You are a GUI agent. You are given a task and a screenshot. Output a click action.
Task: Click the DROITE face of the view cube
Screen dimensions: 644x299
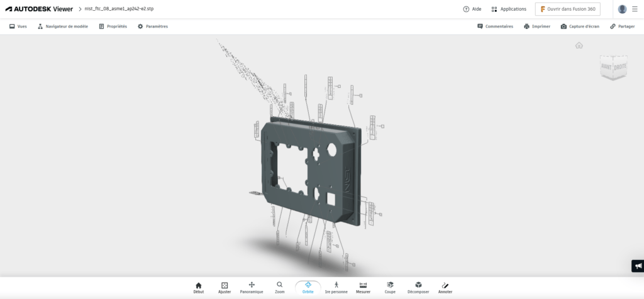coord(620,65)
